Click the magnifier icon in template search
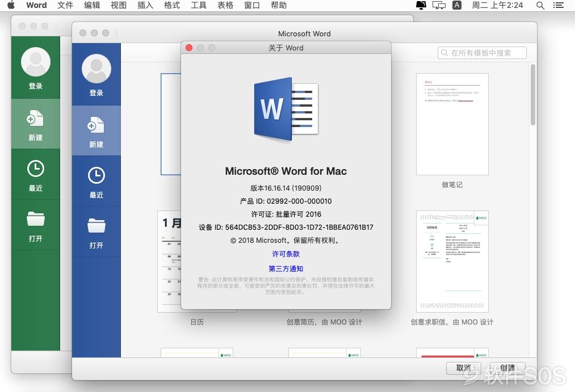 pos(444,53)
